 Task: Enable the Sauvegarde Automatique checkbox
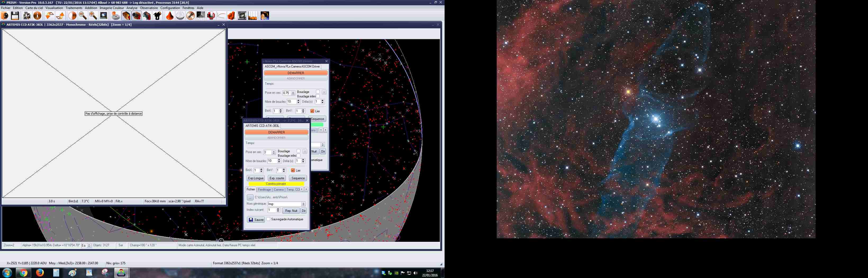pos(269,219)
